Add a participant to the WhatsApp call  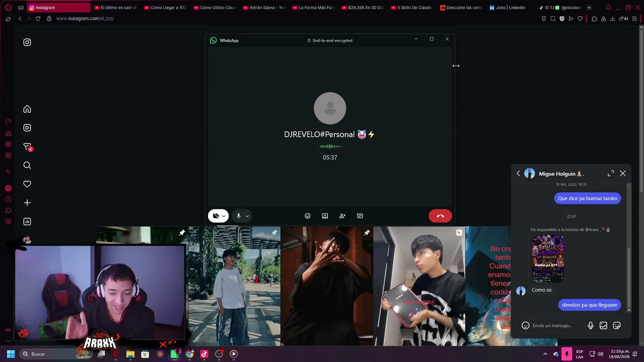pyautogui.click(x=342, y=216)
